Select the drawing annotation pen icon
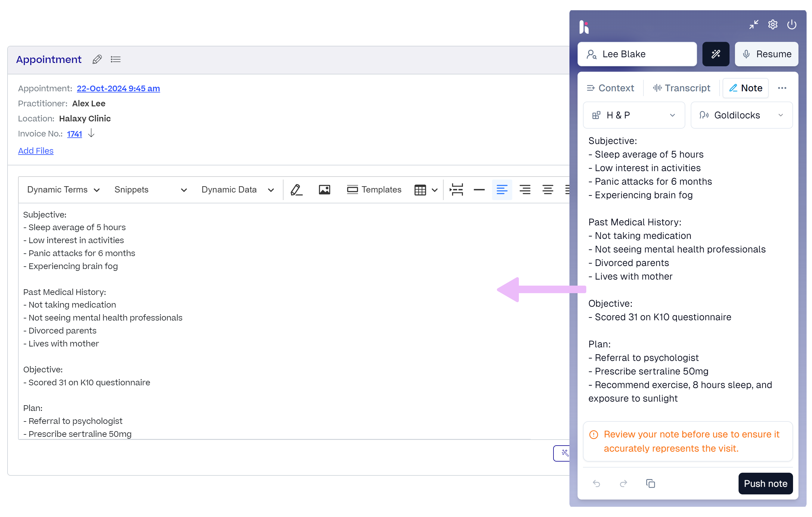 tap(296, 190)
